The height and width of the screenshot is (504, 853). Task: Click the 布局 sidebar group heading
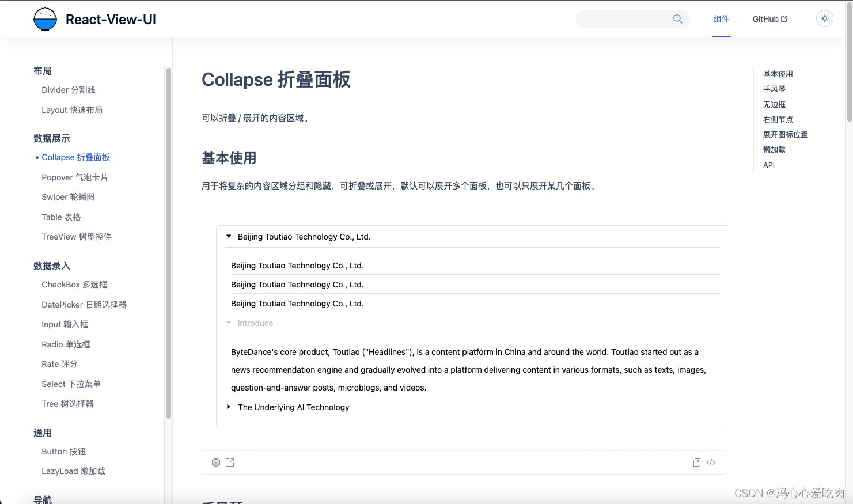tap(43, 71)
